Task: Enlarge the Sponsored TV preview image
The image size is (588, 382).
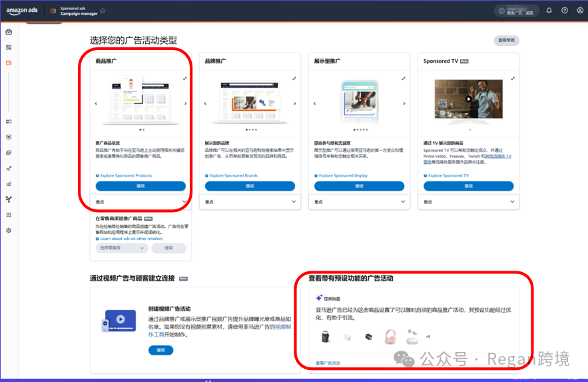Action: [x=513, y=79]
